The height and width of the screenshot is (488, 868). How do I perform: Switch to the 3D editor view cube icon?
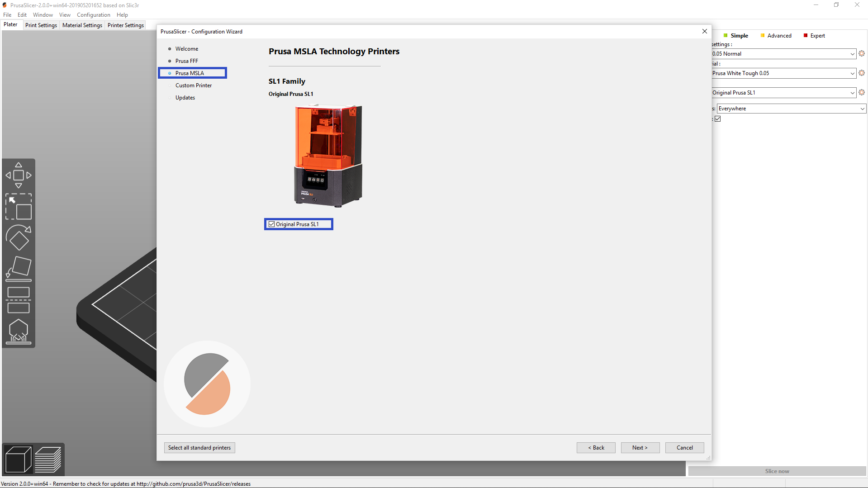pos(18,459)
